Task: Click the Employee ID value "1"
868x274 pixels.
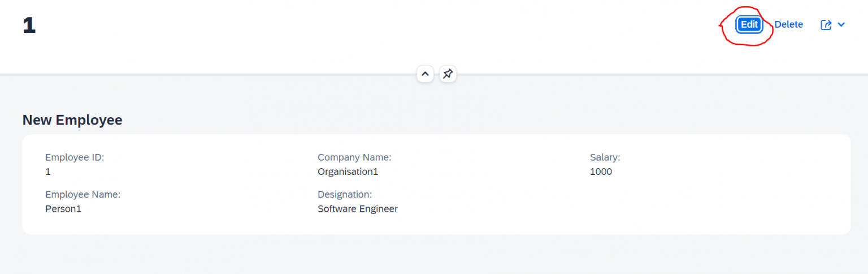Action: pos(48,172)
